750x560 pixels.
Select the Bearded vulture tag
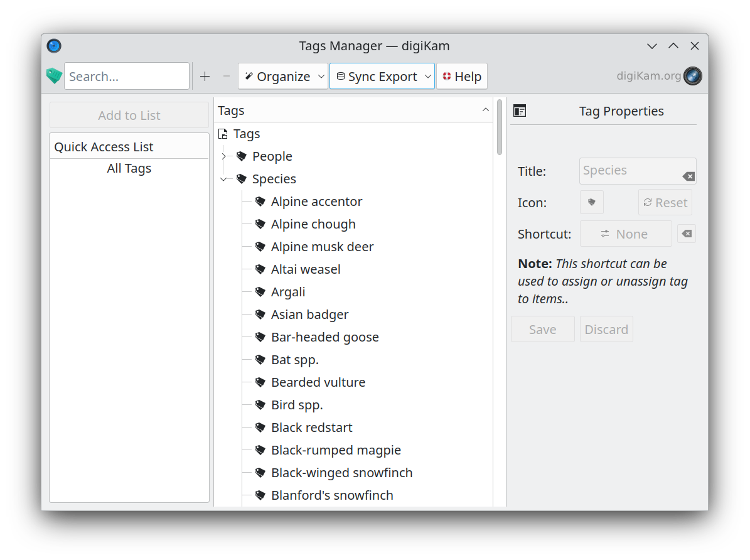tap(318, 382)
